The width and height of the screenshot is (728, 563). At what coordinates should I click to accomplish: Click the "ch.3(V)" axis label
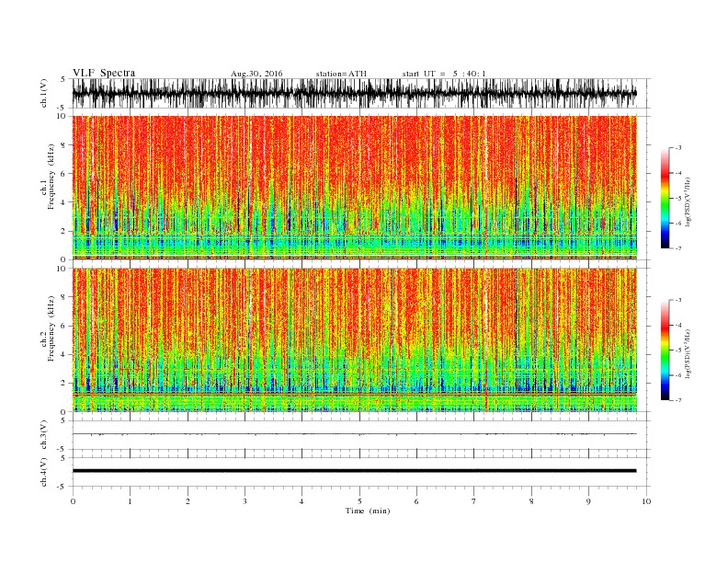(x=44, y=435)
